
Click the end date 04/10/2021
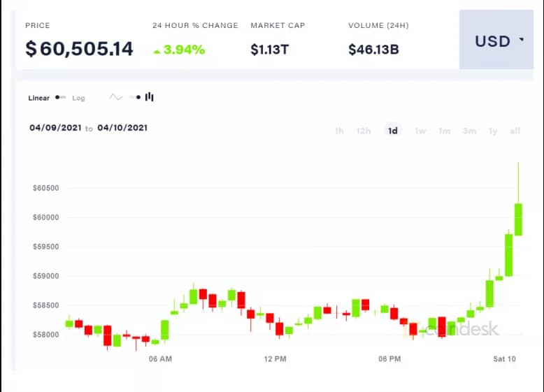(x=122, y=128)
